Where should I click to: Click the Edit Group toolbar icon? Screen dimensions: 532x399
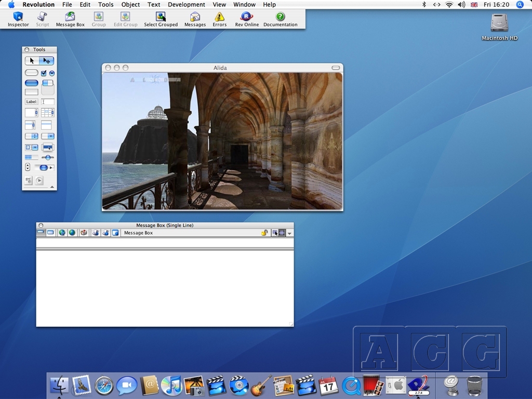pos(126,19)
